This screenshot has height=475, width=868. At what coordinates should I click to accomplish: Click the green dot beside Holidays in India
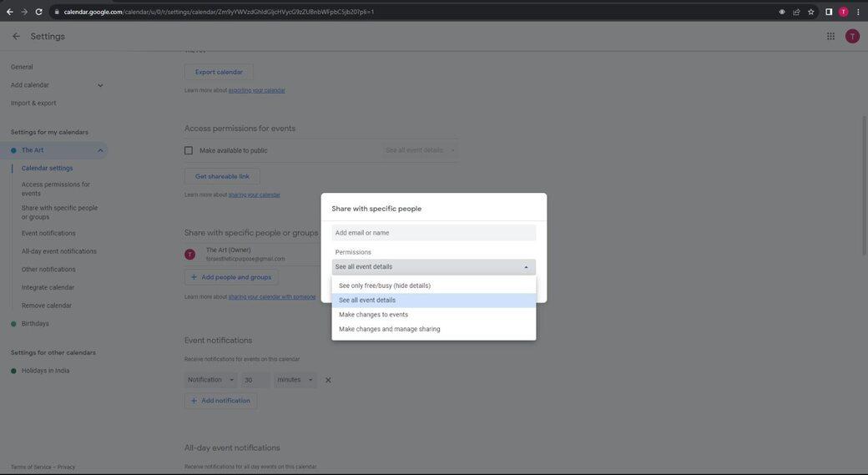coord(13,371)
